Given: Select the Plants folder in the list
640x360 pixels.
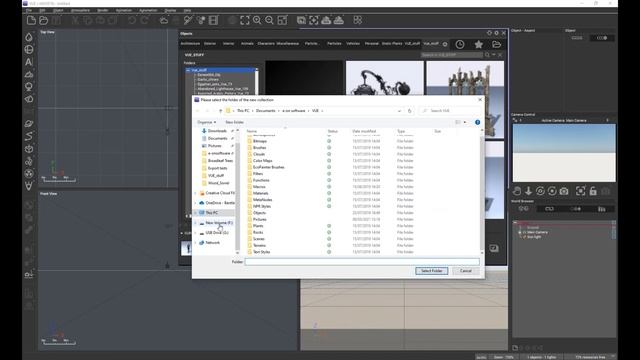Looking at the screenshot, I should coord(258,226).
